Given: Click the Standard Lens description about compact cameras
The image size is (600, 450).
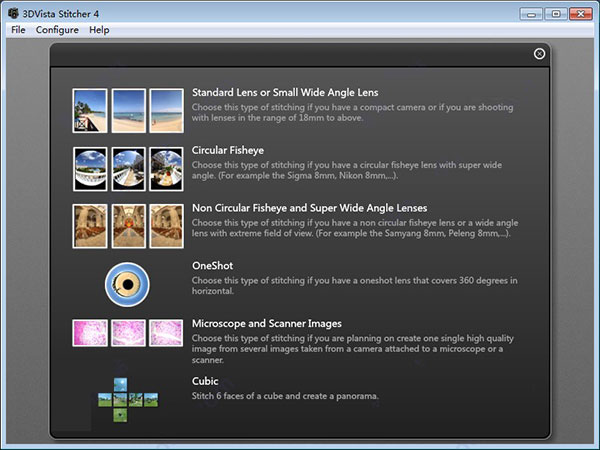Looking at the screenshot, I should [x=352, y=112].
